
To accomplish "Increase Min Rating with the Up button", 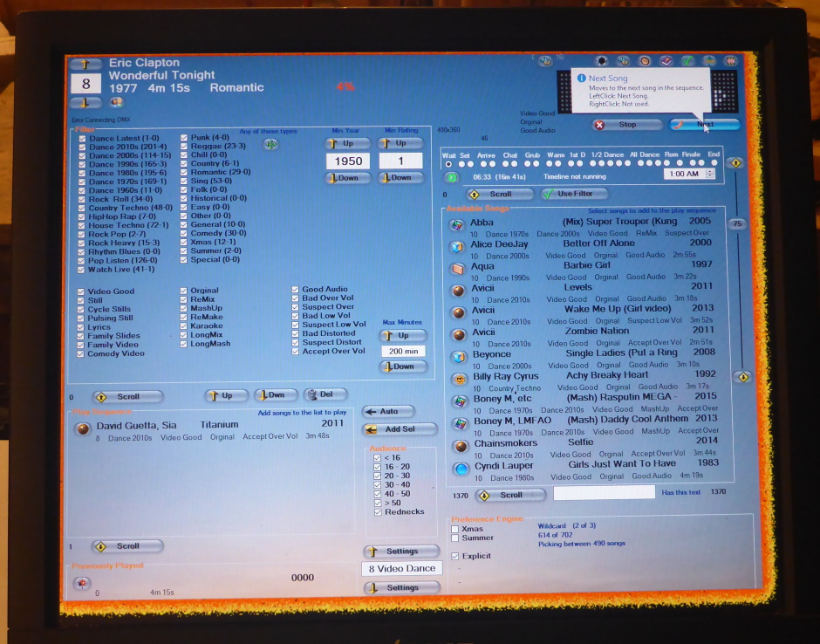I will [x=400, y=143].
